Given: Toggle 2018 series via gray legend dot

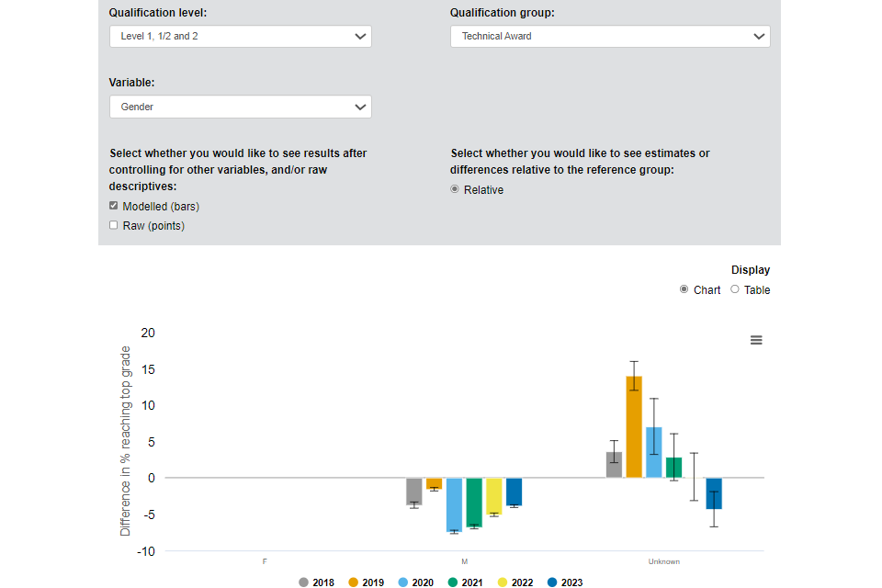Looking at the screenshot, I should (x=304, y=582).
